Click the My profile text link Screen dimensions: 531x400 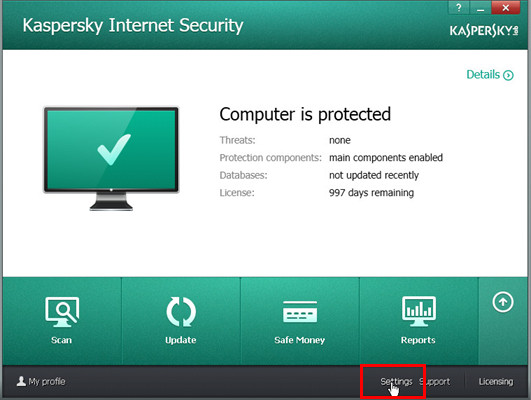[47, 381]
